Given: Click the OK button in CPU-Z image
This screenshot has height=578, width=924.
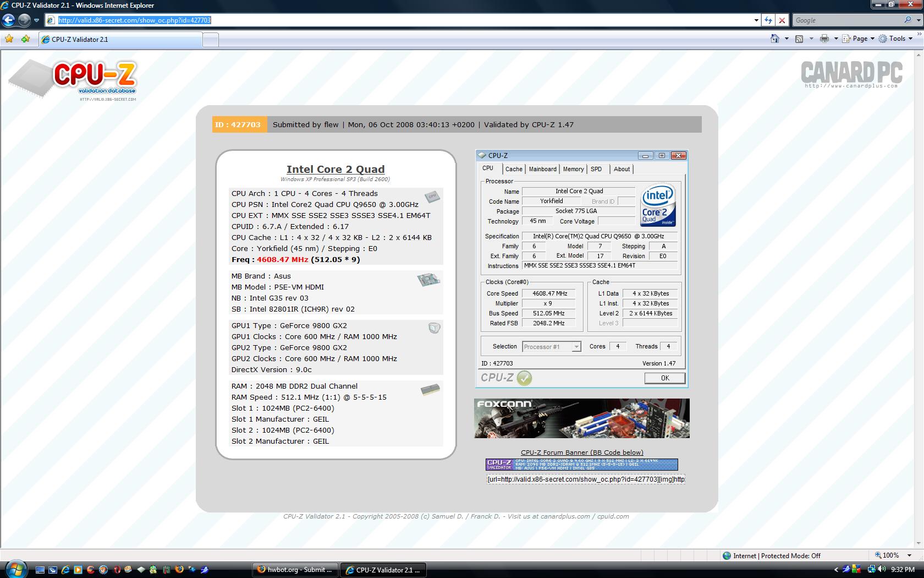Looking at the screenshot, I should [x=665, y=378].
